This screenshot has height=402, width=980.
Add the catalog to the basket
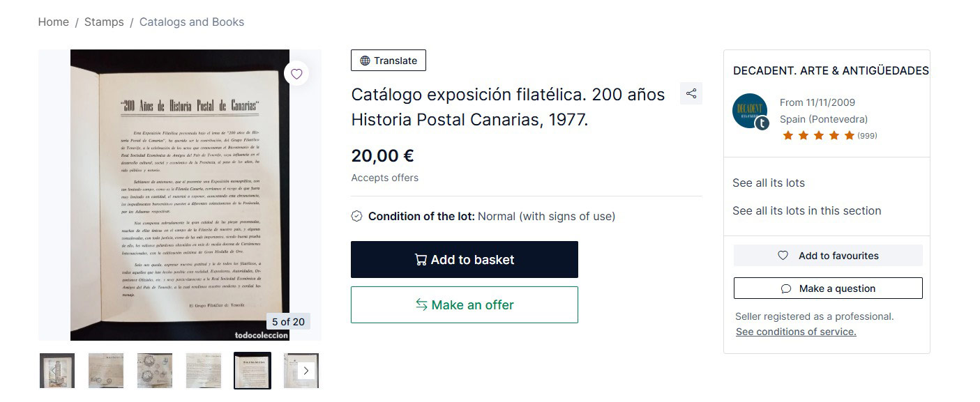pos(464,260)
